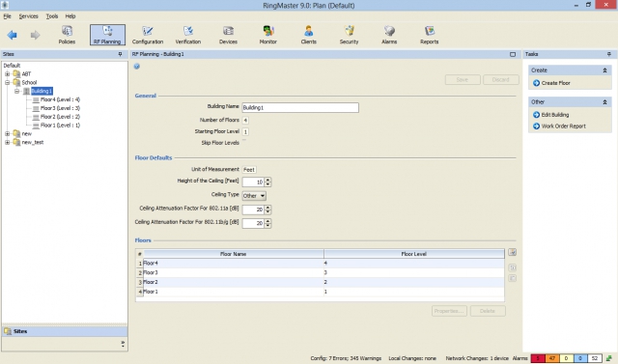This screenshot has width=618, height=364.
Task: Open the Ceiling Type dropdown
Action: click(x=254, y=196)
